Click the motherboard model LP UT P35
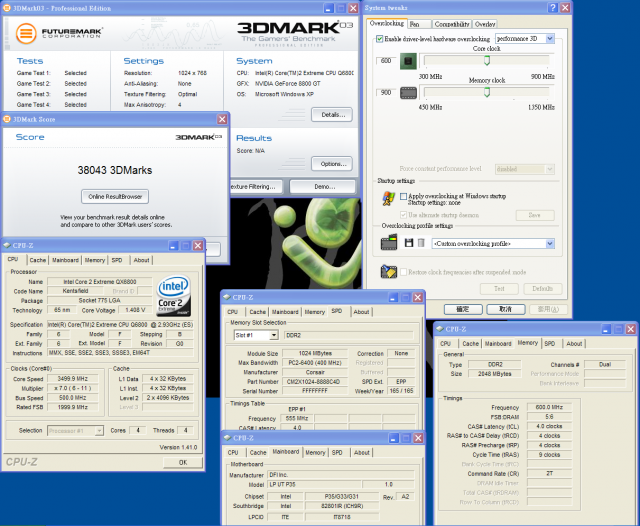This screenshot has height=526, width=640. coord(314,484)
